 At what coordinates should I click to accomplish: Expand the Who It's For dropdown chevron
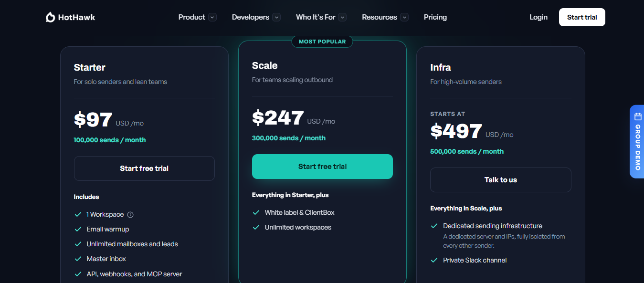point(342,17)
